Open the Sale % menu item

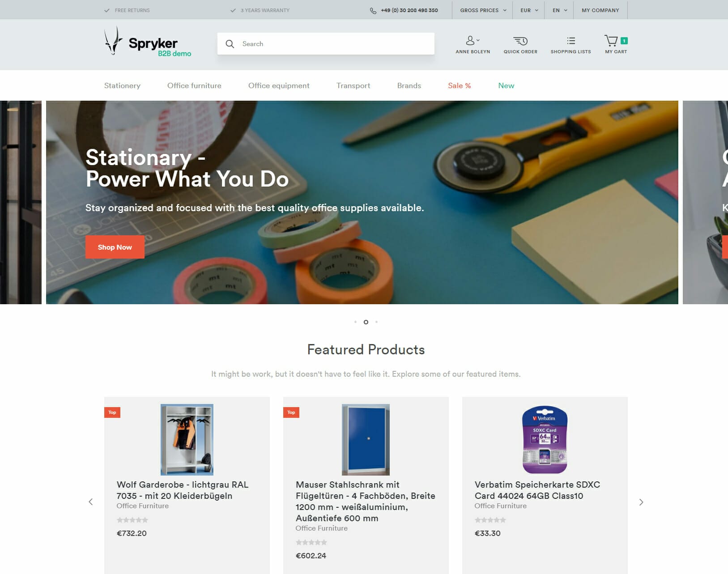click(x=460, y=85)
